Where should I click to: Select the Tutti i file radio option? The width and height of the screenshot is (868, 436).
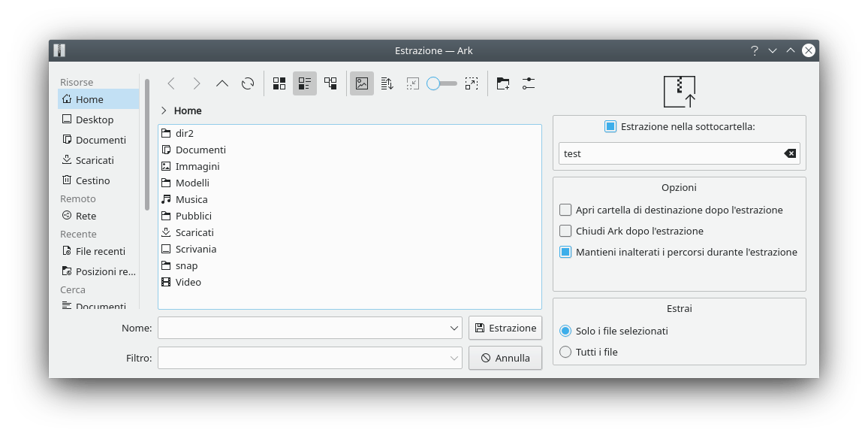pos(566,352)
